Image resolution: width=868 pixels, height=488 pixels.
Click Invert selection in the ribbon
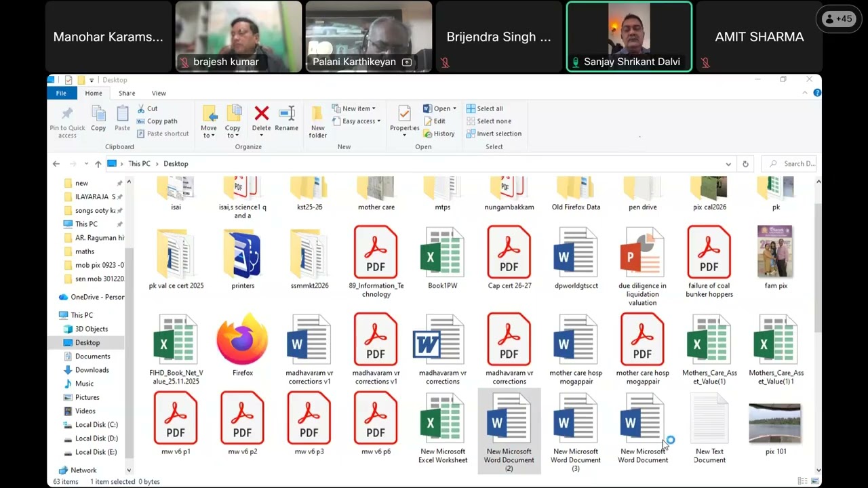pyautogui.click(x=494, y=134)
